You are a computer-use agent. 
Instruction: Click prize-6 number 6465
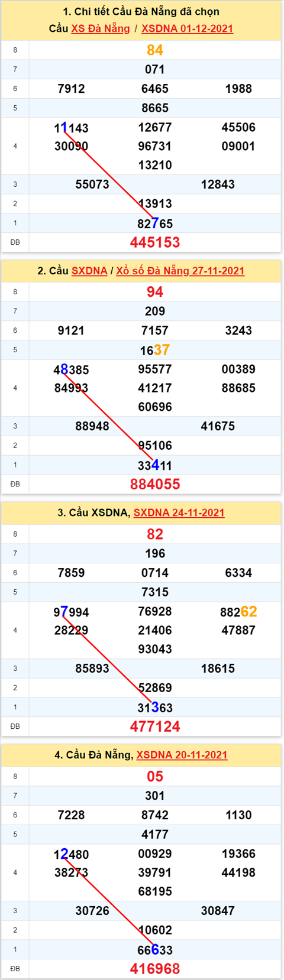[x=155, y=89]
